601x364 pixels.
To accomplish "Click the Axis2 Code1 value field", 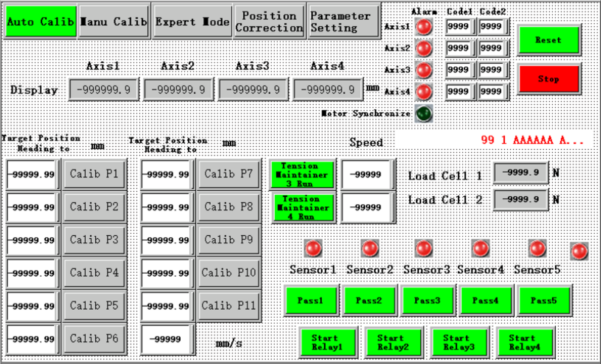I will [459, 48].
